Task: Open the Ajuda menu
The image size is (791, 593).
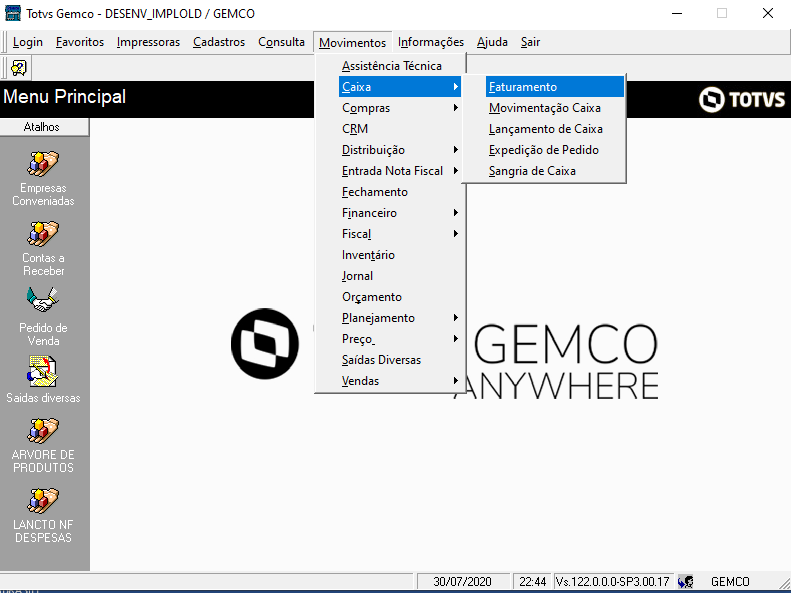Action: [492, 42]
